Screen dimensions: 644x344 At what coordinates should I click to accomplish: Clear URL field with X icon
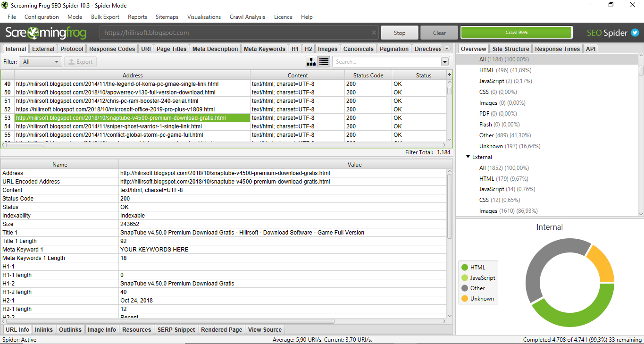click(374, 33)
